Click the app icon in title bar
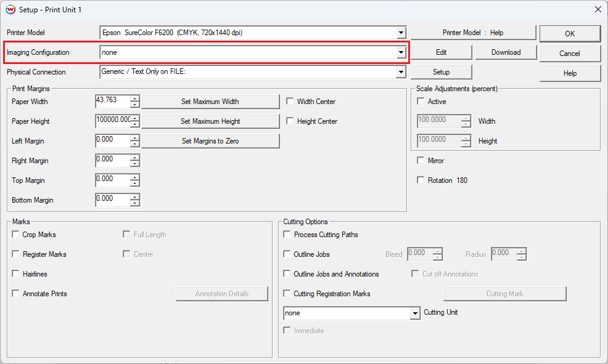 coord(10,10)
